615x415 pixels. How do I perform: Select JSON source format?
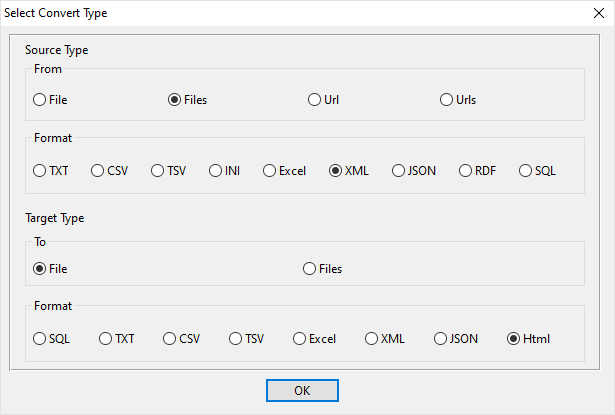tap(399, 171)
